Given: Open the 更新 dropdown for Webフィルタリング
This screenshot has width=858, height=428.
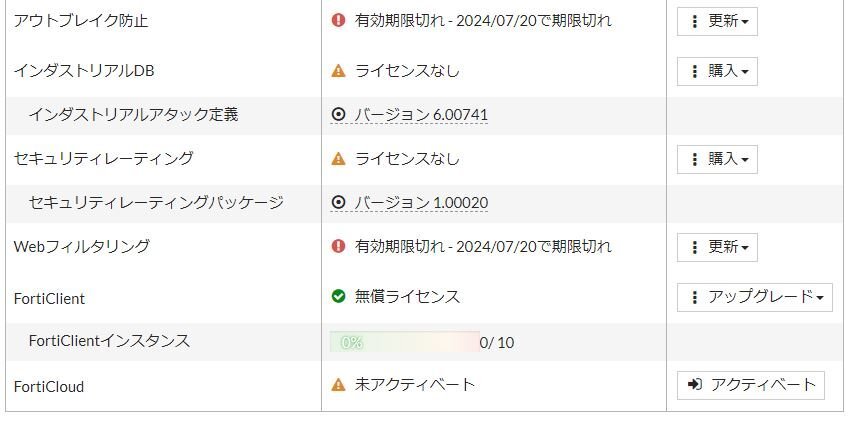Looking at the screenshot, I should 717,247.
